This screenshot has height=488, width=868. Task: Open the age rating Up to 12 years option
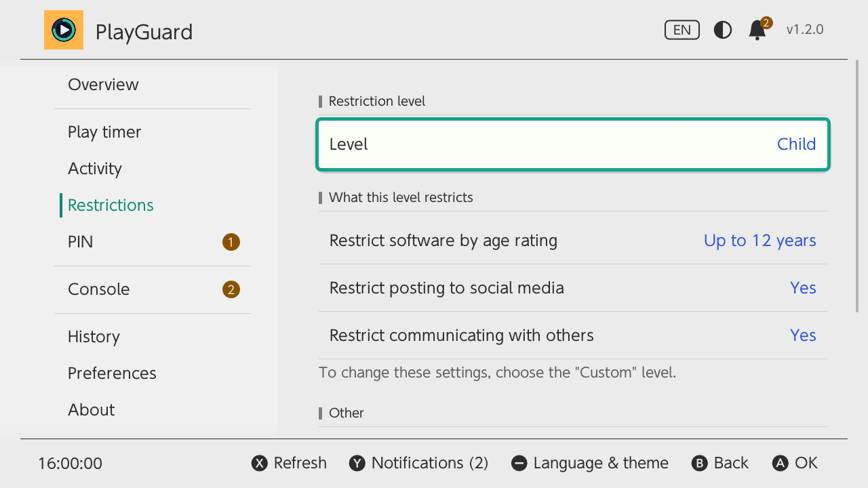[573, 241]
